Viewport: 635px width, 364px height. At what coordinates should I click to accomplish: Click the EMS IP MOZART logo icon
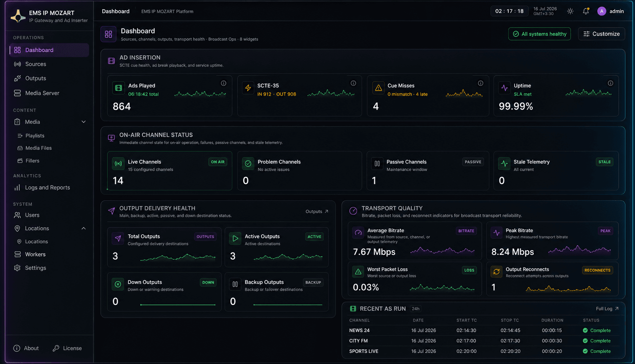pos(18,16)
